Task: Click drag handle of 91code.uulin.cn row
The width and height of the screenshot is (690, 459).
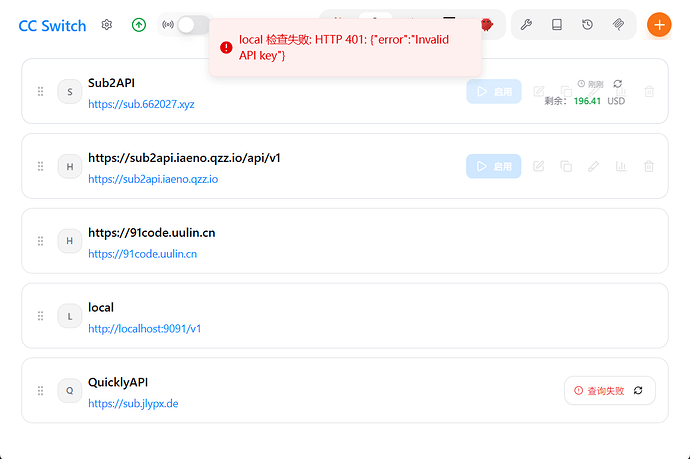Action: 40,241
